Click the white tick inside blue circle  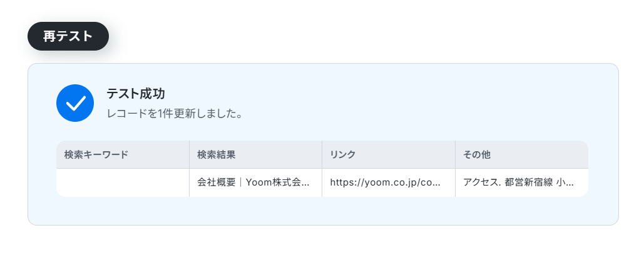(76, 103)
